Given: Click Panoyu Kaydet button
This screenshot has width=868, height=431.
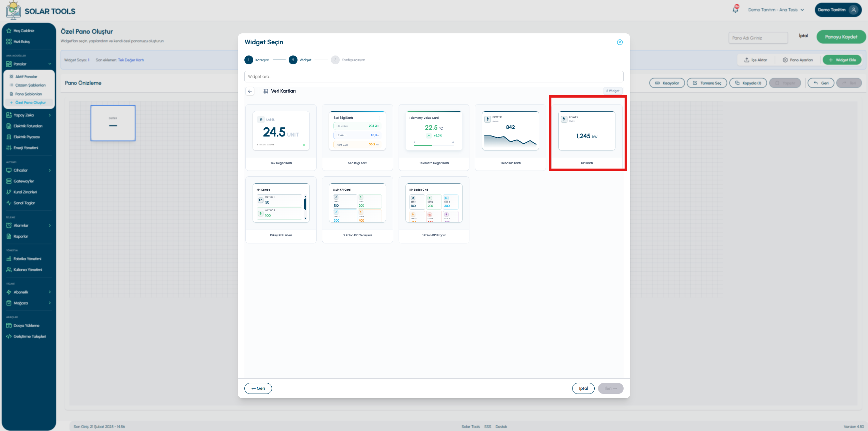Looking at the screenshot, I should pyautogui.click(x=841, y=37).
